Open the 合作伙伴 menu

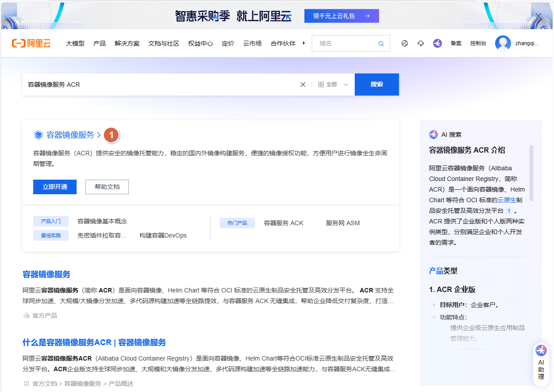283,43
